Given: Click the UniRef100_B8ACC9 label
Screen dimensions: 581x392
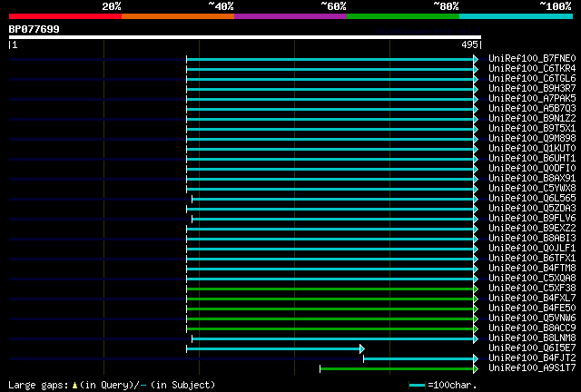Looking at the screenshot, I should tap(532, 328).
